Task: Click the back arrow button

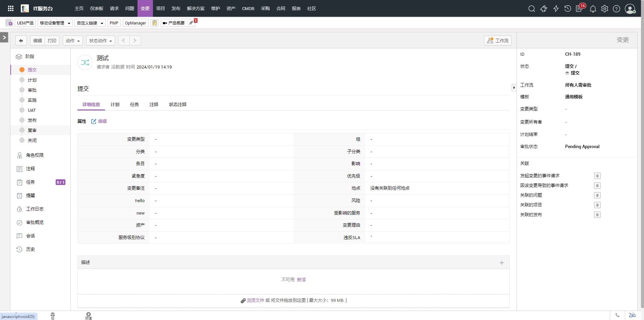Action: 21,41
